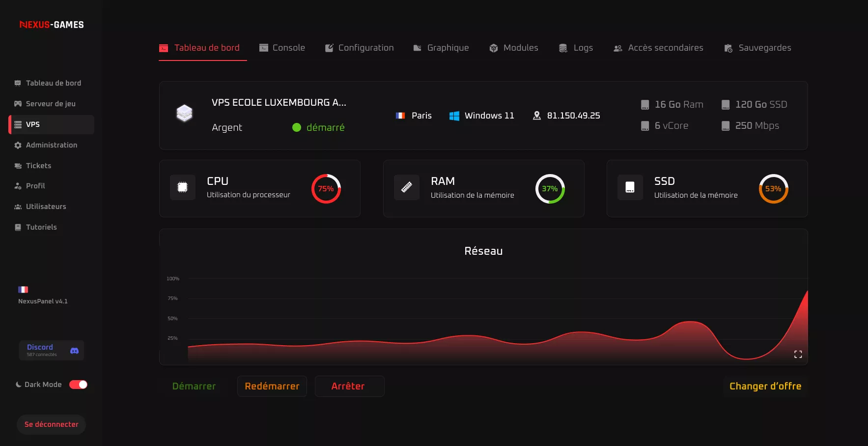
Task: Click the Discord logo icon
Action: pos(75,351)
